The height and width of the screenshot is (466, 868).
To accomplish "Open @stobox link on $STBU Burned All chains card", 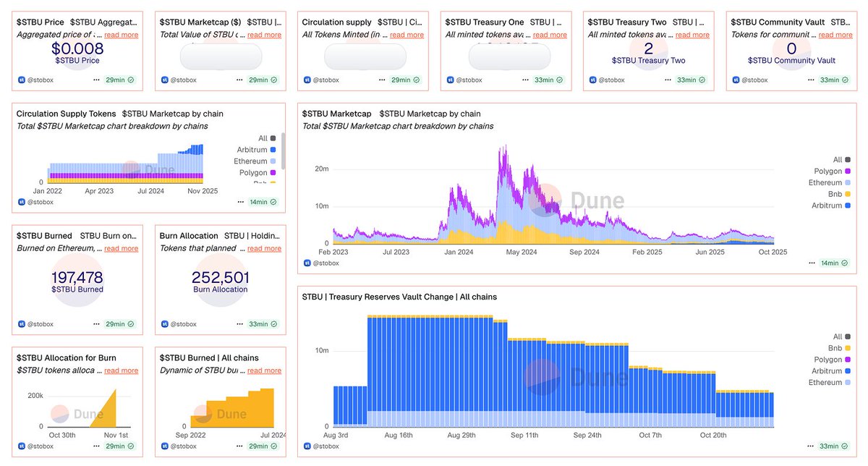I will pyautogui.click(x=184, y=446).
